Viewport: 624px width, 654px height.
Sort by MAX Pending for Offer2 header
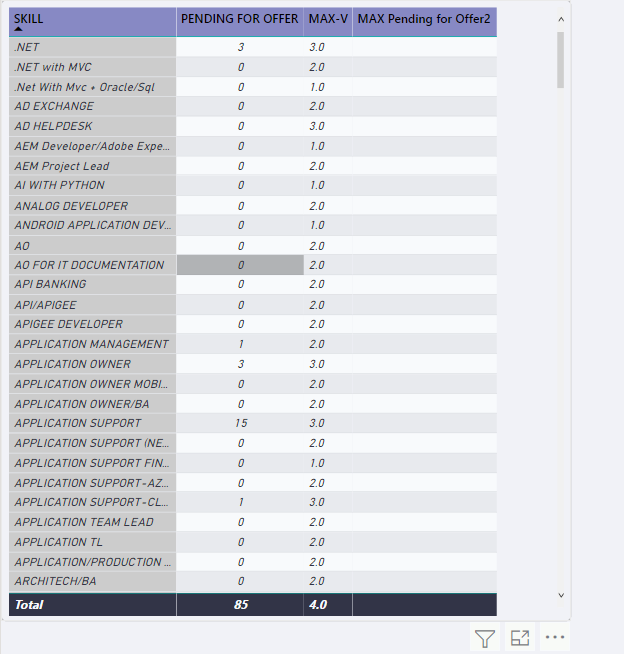[425, 22]
